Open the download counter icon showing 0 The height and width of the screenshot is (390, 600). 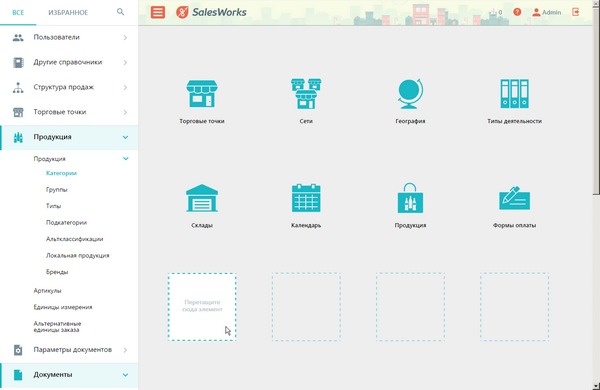pos(496,12)
